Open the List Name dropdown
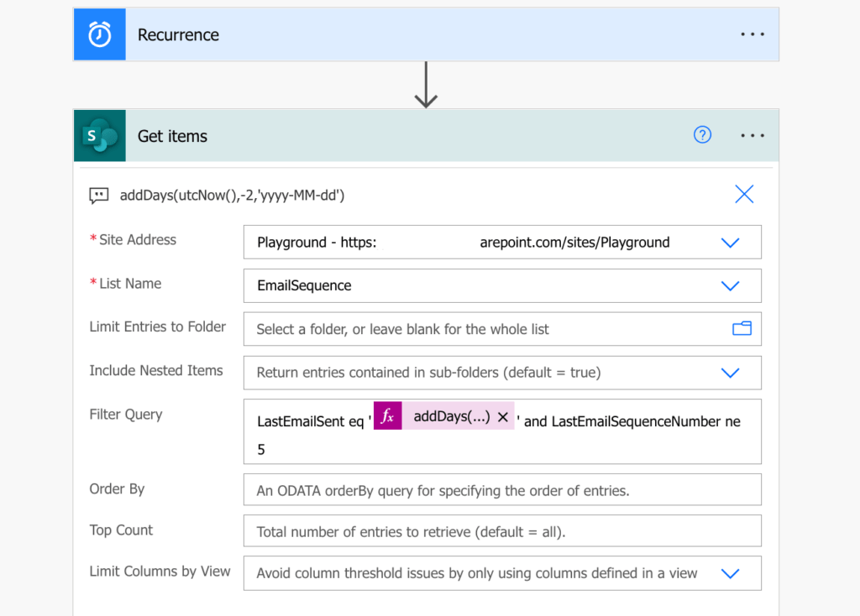The height and width of the screenshot is (616, 860). [729, 285]
